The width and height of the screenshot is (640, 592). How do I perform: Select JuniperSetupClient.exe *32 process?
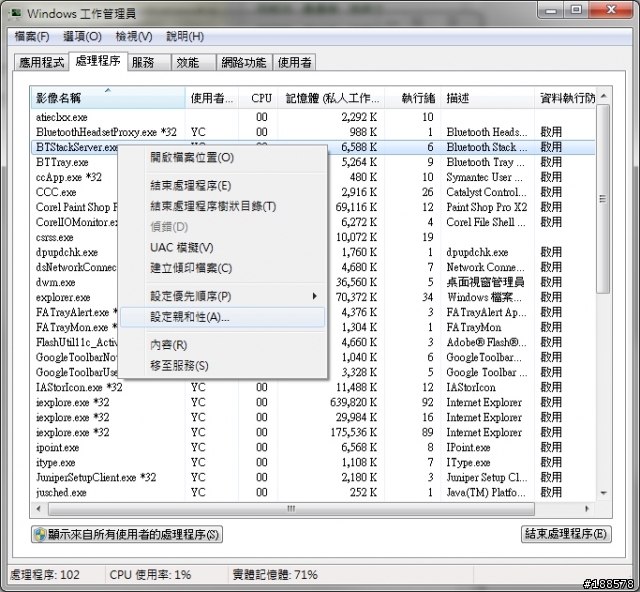point(313,478)
